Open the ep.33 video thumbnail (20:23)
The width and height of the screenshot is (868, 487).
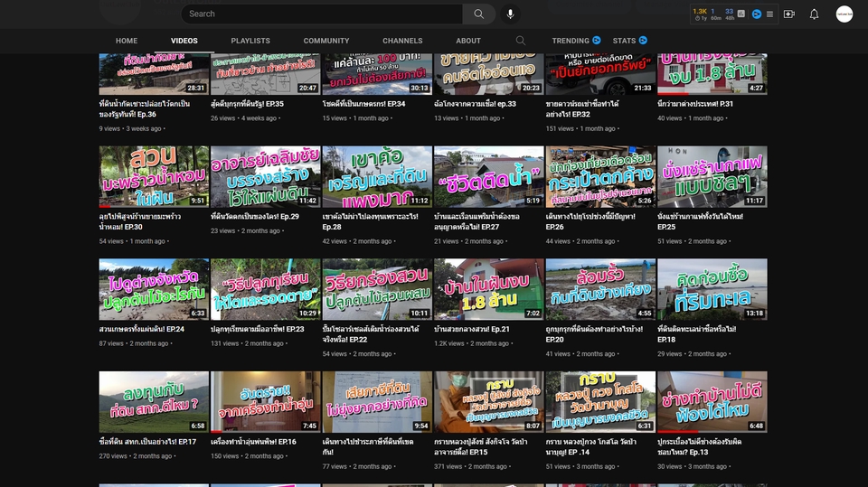pyautogui.click(x=489, y=73)
